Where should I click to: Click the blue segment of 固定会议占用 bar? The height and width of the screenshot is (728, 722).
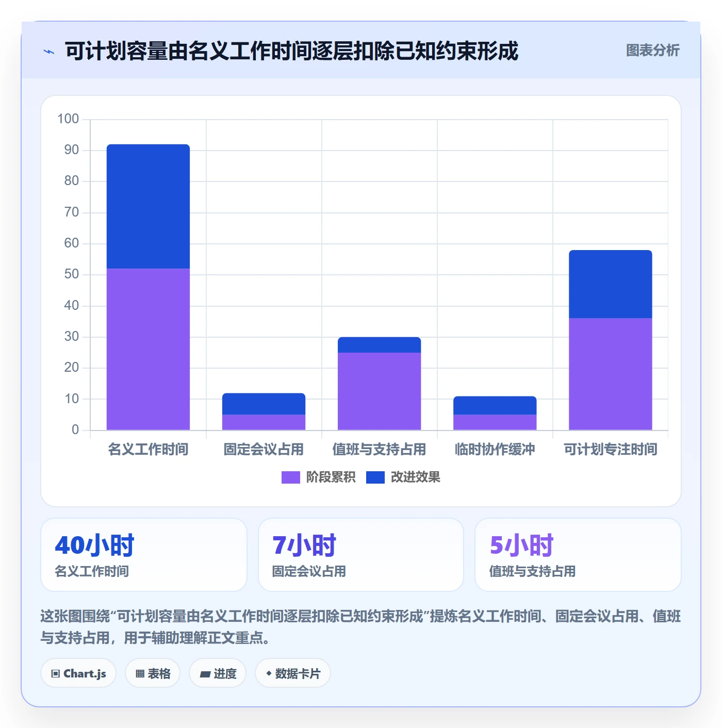pyautogui.click(x=264, y=404)
